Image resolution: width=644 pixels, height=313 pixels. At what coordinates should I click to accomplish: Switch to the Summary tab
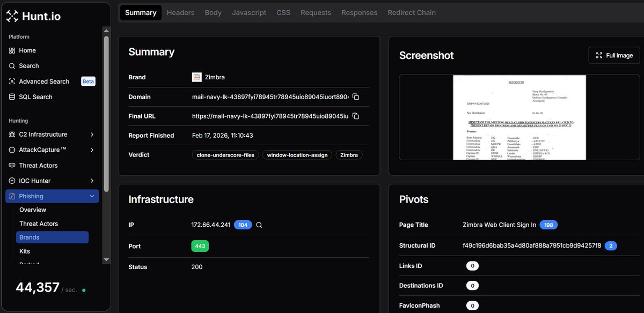(141, 12)
